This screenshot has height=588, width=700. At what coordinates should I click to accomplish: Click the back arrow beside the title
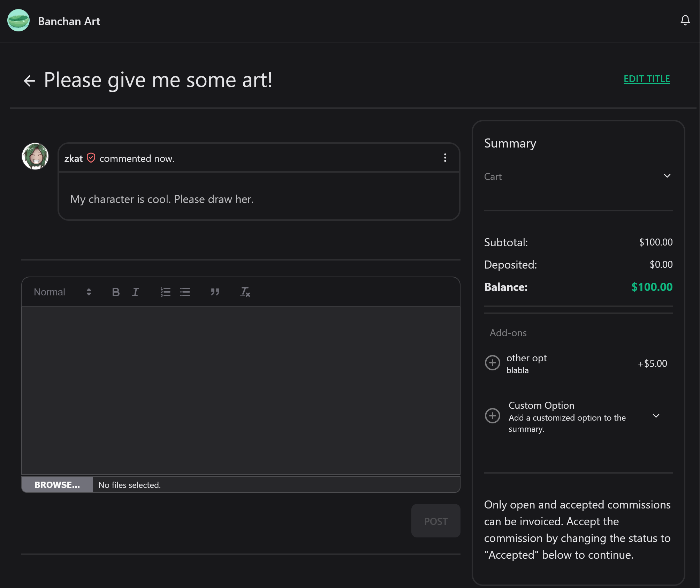[x=30, y=81]
